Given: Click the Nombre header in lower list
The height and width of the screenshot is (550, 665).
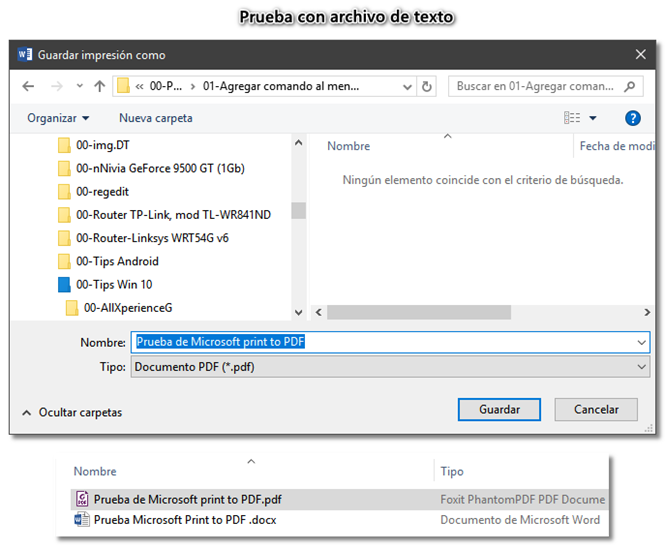Looking at the screenshot, I should point(95,472).
